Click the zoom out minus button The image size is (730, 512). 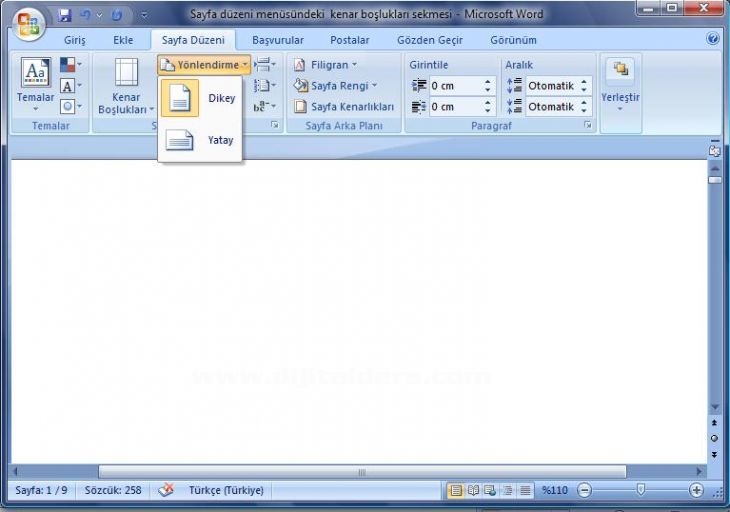coord(584,490)
